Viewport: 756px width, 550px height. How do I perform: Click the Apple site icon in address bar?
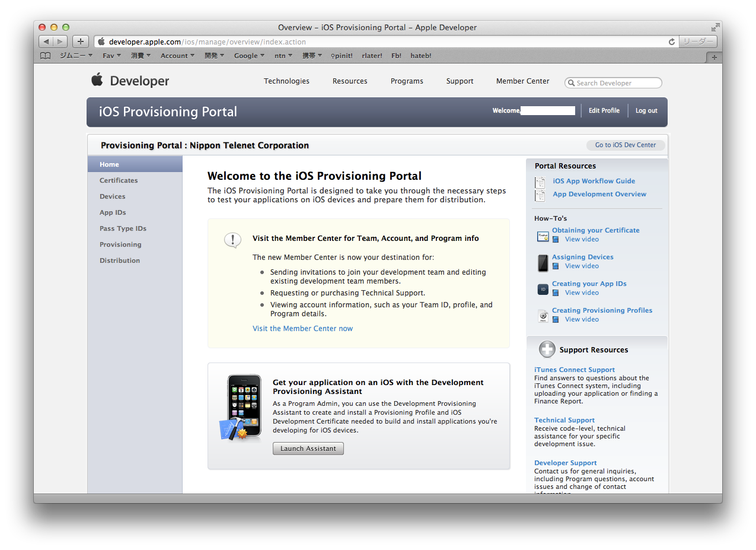(101, 42)
